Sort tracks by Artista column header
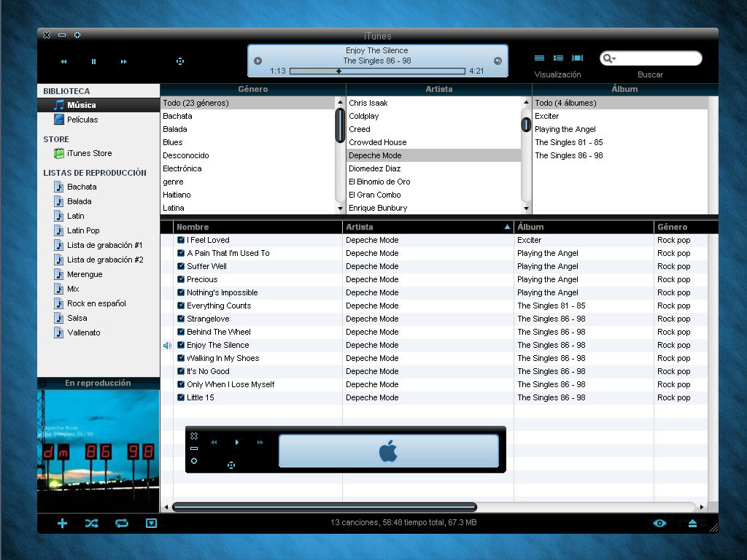Image resolution: width=747 pixels, height=560 pixels. 427,227
